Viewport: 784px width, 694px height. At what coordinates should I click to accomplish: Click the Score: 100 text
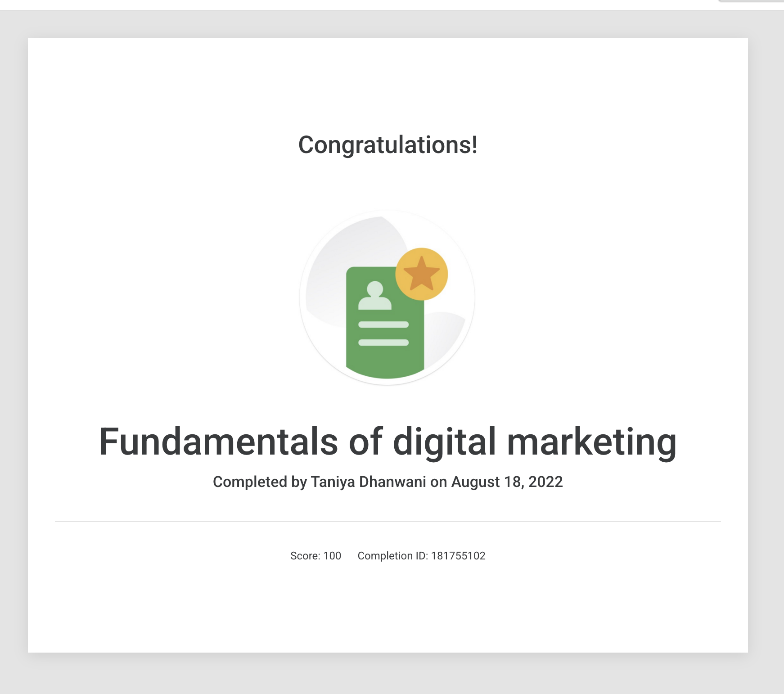315,556
